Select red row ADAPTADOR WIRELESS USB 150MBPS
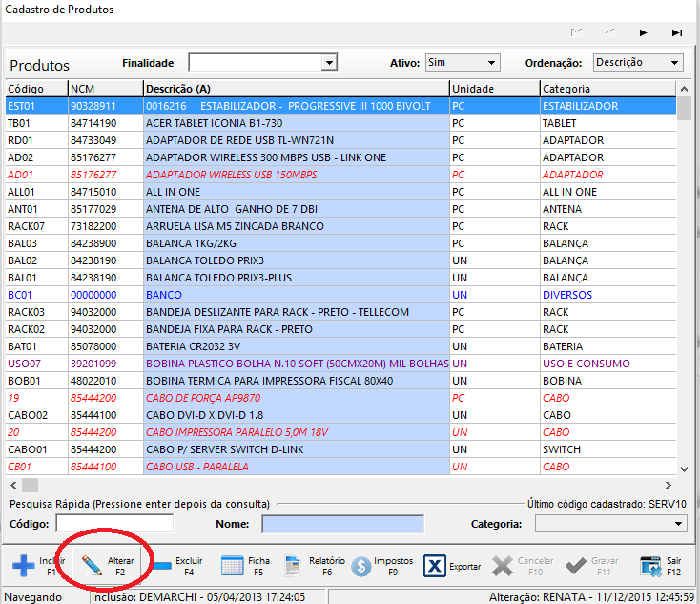 coord(341,175)
